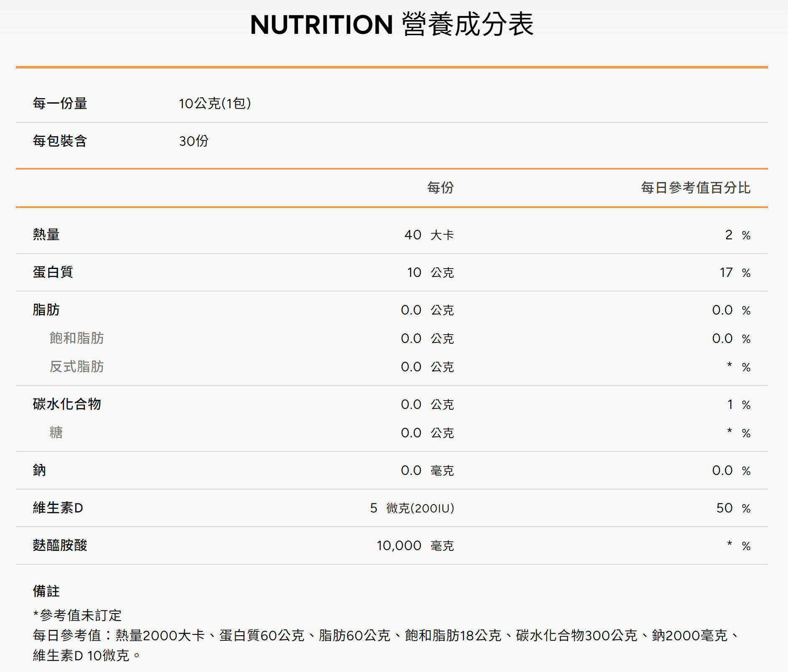This screenshot has width=788, height=672.
Task: Click the '0.0 公克' amount for 碳水化合物
Action: tap(427, 404)
